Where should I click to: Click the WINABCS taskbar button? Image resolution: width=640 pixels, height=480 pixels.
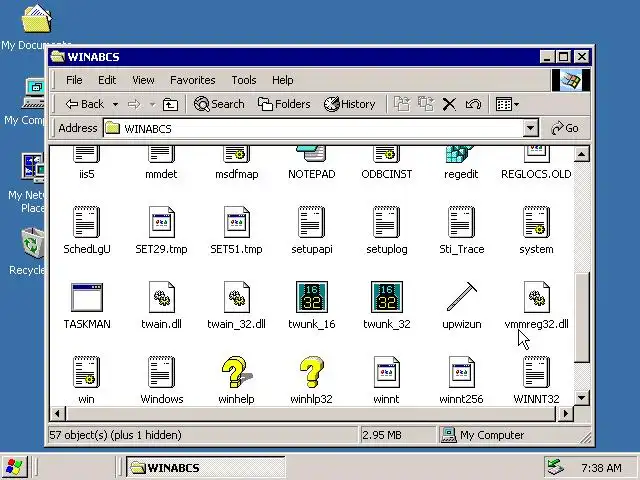(x=205, y=468)
